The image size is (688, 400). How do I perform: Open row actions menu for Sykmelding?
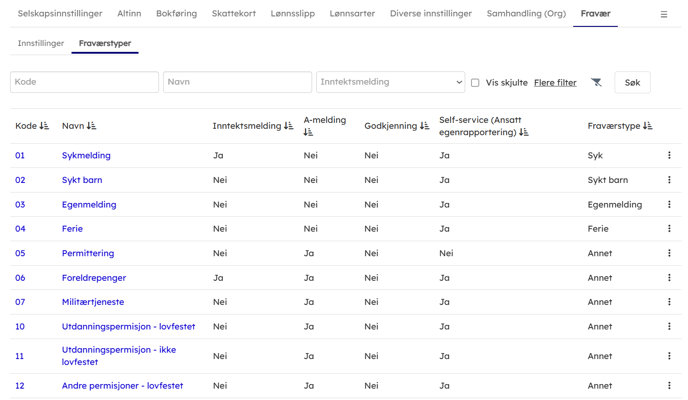pos(669,156)
